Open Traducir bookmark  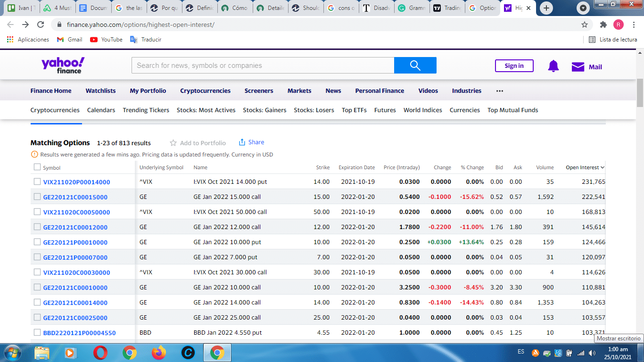click(146, 40)
